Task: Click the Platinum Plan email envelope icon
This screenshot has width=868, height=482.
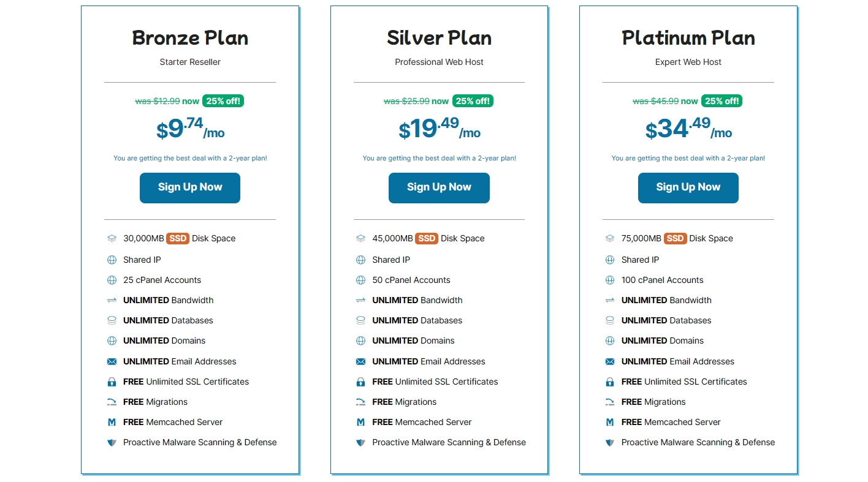Action: 610,361
